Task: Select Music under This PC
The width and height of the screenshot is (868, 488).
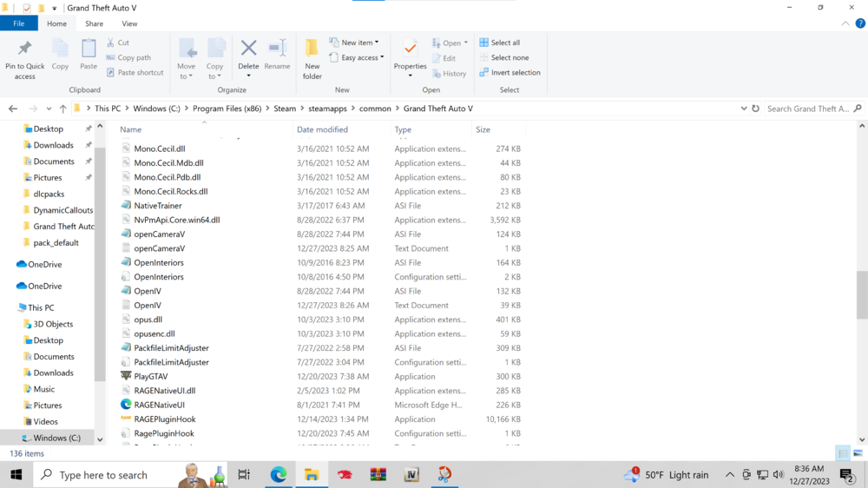Action: click(x=43, y=389)
